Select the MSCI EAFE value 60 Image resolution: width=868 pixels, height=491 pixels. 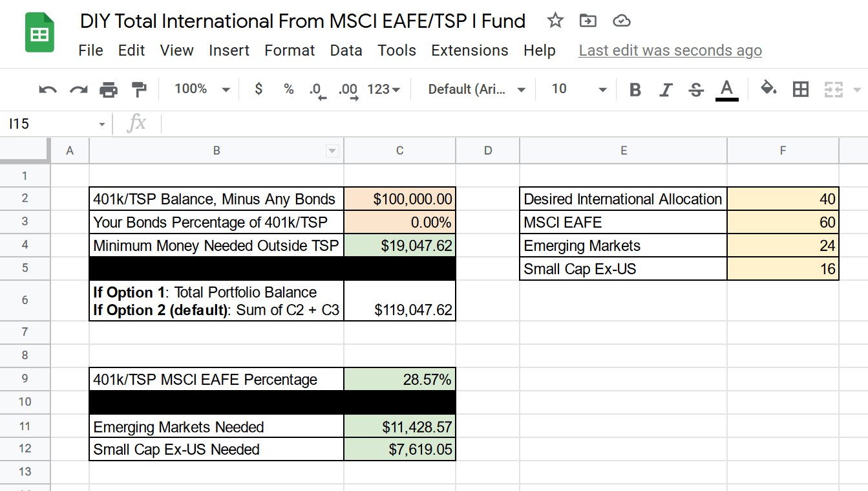(783, 222)
